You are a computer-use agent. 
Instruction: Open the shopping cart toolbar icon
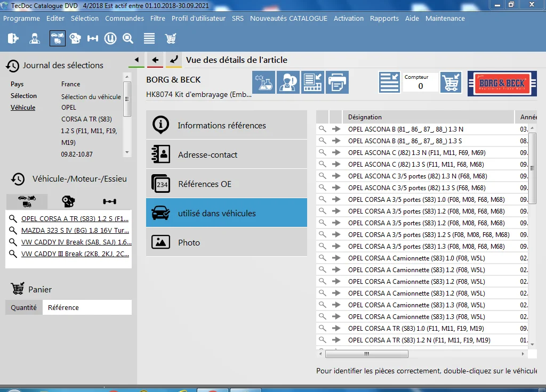[171, 38]
